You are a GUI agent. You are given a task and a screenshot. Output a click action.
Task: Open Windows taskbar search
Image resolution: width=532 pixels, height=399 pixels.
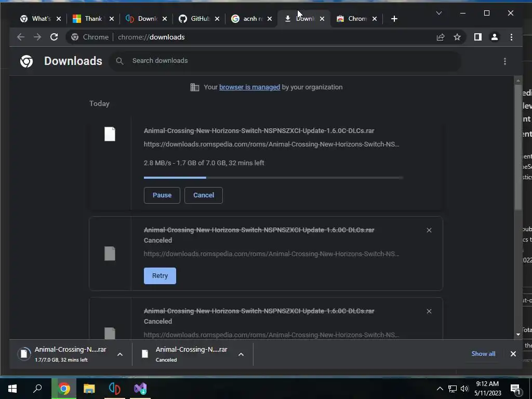pyautogui.click(x=37, y=389)
